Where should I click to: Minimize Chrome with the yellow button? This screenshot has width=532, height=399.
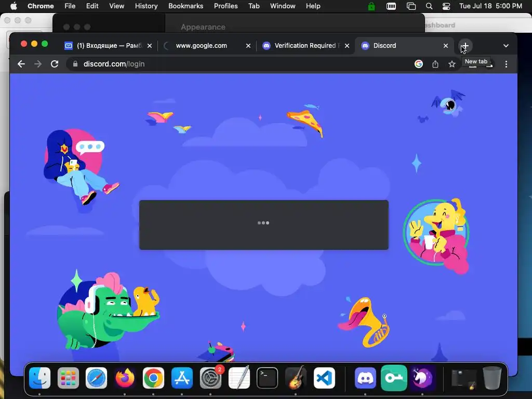(x=34, y=44)
